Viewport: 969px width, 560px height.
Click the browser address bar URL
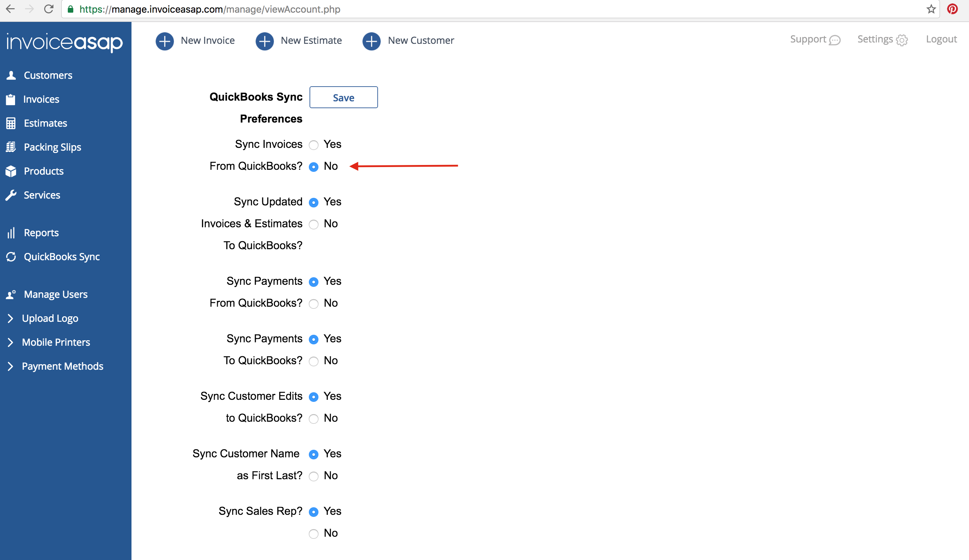[x=210, y=9]
